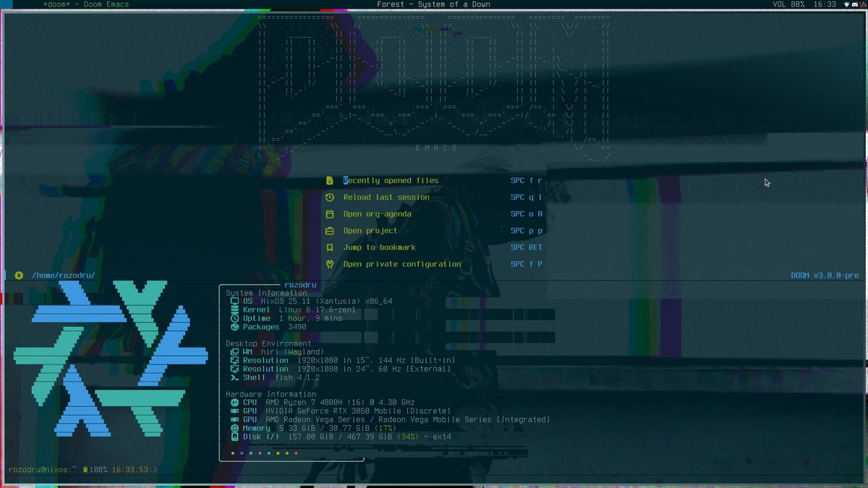Viewport: 868px width, 488px height.
Task: Click the bookmark icon beside Jump to bookmark
Action: click(331, 247)
